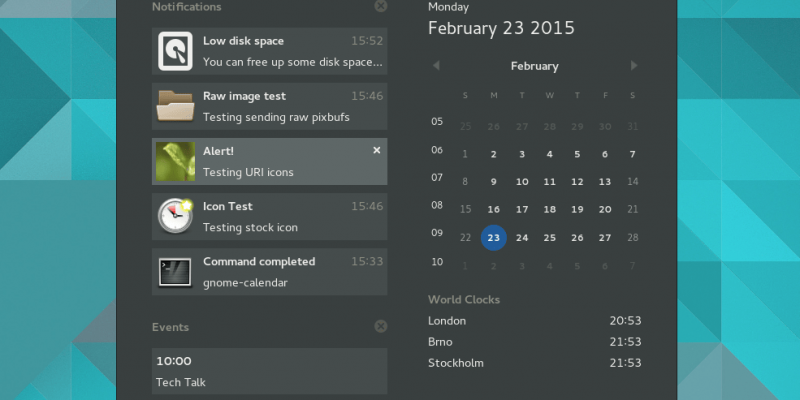Select February 10 in the calendar

[522, 182]
